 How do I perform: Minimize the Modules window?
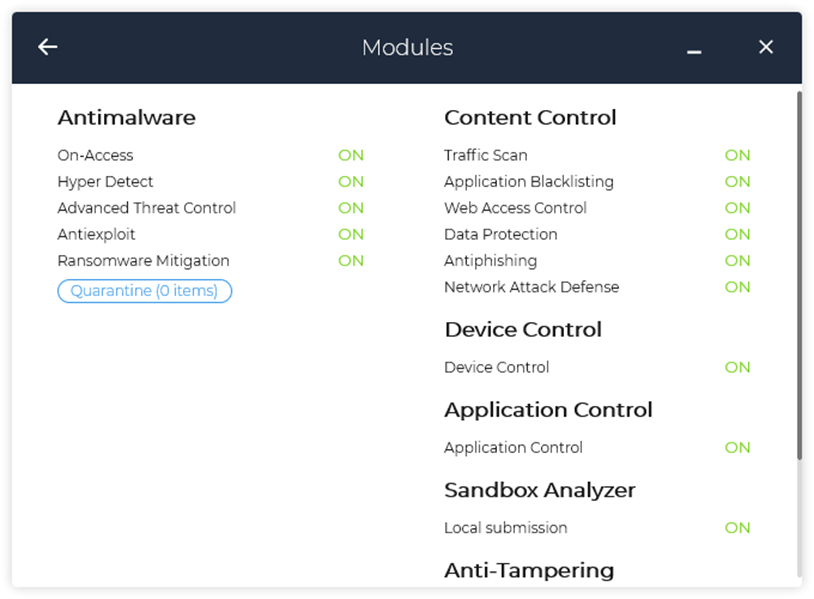(694, 49)
